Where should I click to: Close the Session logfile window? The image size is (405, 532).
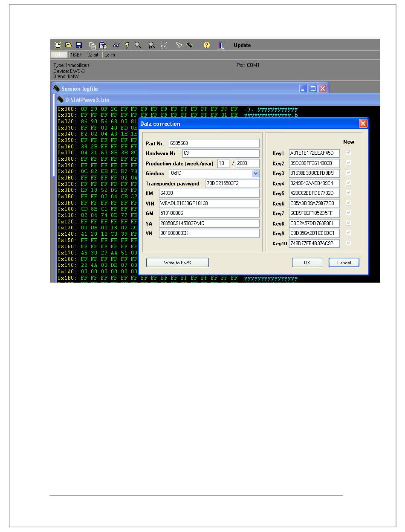(322, 89)
